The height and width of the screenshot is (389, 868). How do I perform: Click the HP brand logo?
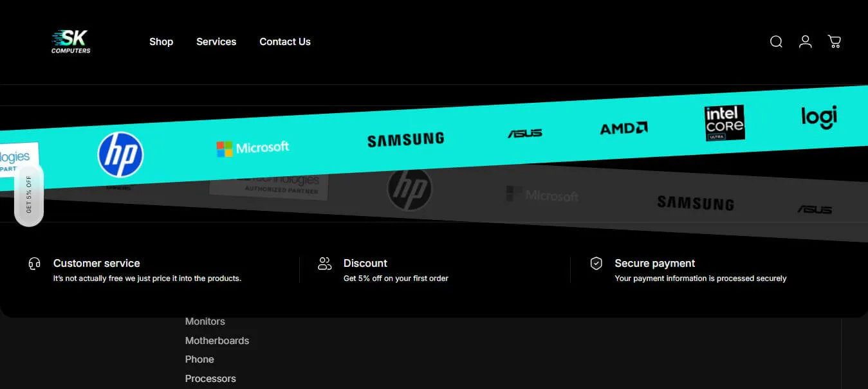[x=120, y=155]
